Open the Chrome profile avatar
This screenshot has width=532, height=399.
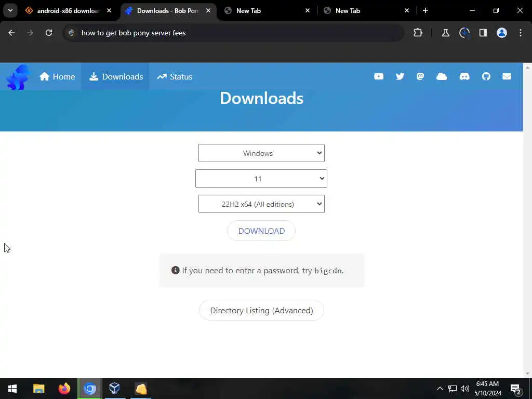coord(502,33)
